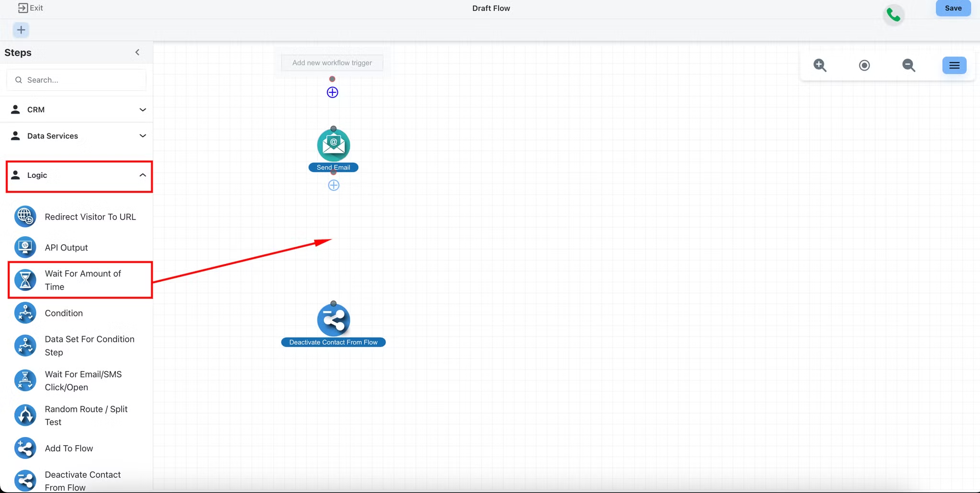980x493 pixels.
Task: Select Deactivate Contact From Flow sidebar icon
Action: [x=25, y=481]
